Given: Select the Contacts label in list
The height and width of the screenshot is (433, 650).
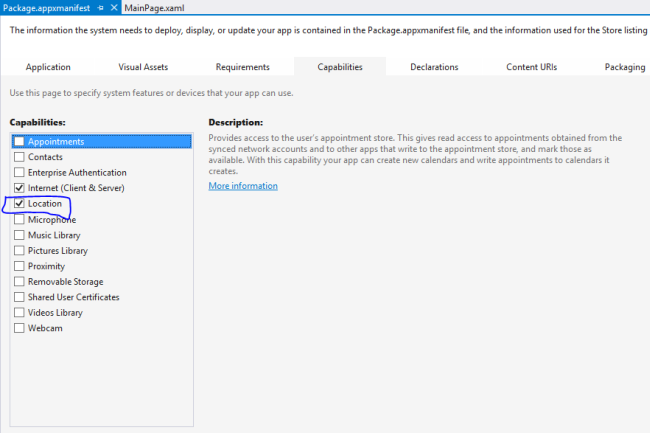Looking at the screenshot, I should [45, 157].
